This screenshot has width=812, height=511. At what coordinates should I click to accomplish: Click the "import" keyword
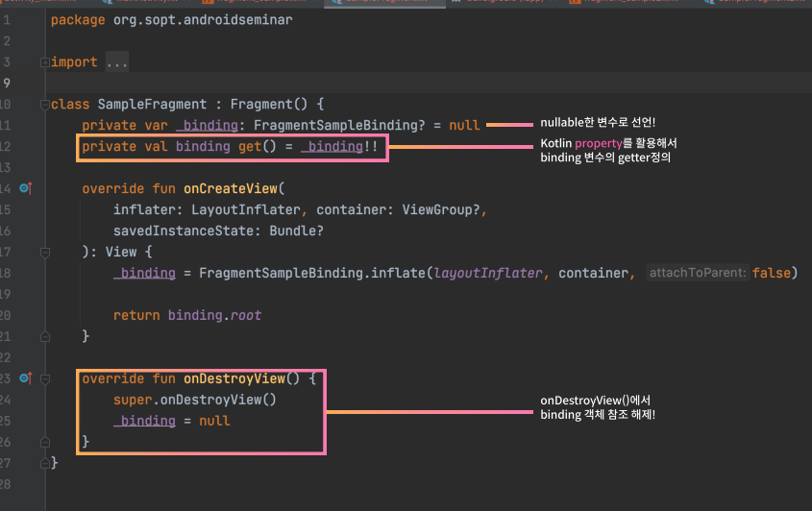(x=74, y=62)
